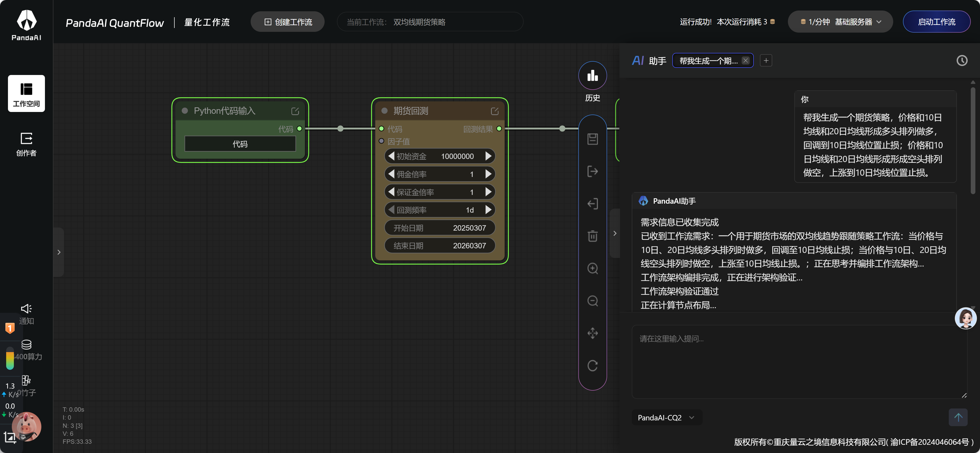This screenshot has width=980, height=453.
Task: Click the save icon in vertical toolbar
Action: coord(592,139)
